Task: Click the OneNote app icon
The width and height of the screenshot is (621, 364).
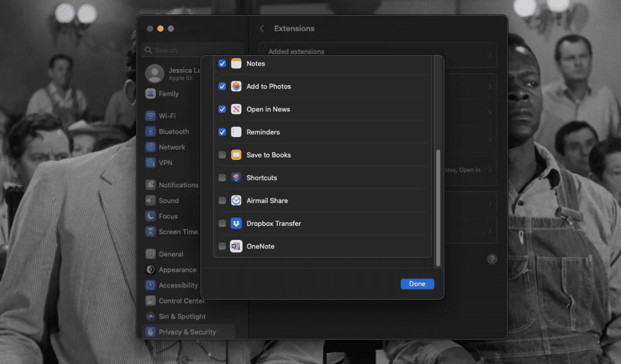Action: click(x=236, y=246)
